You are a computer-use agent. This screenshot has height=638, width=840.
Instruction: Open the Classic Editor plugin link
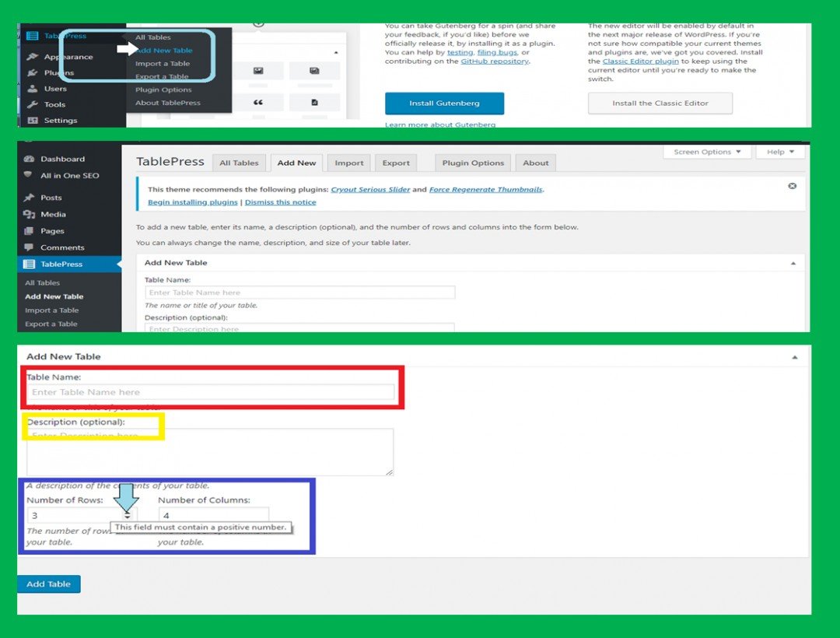(x=640, y=61)
